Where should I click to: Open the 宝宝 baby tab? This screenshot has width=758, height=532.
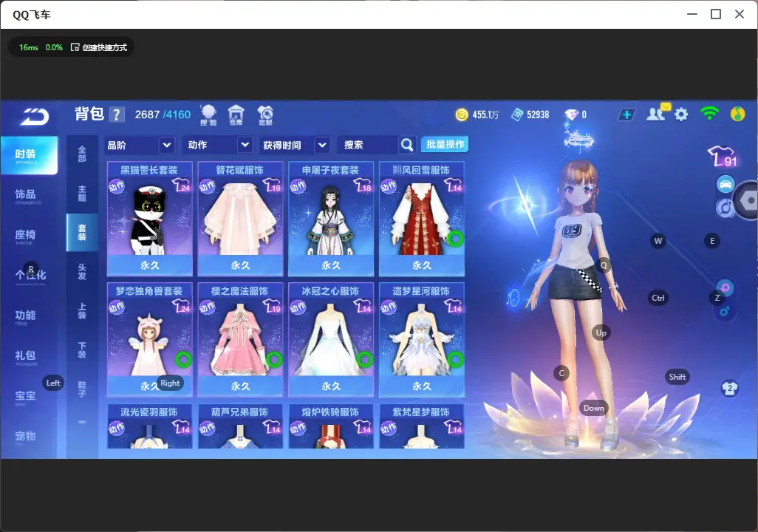tap(26, 397)
